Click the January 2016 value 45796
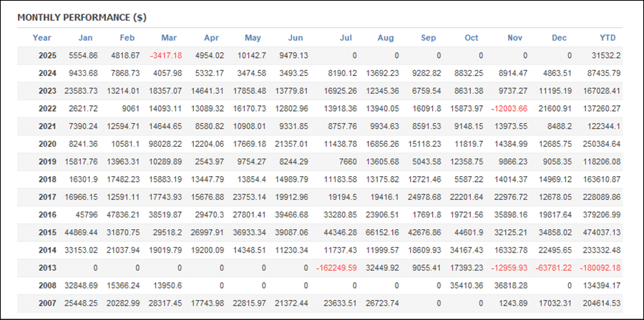This screenshot has height=320, width=644. coord(87,215)
